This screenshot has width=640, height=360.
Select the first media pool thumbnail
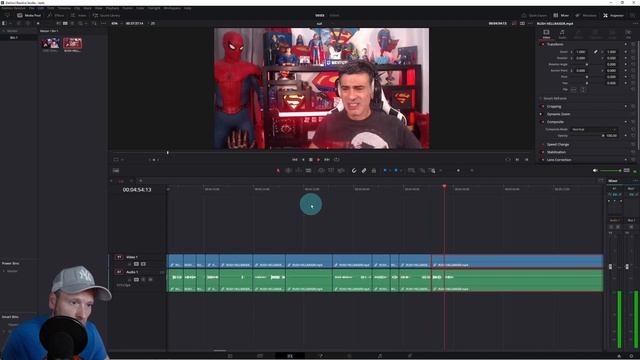click(50, 43)
